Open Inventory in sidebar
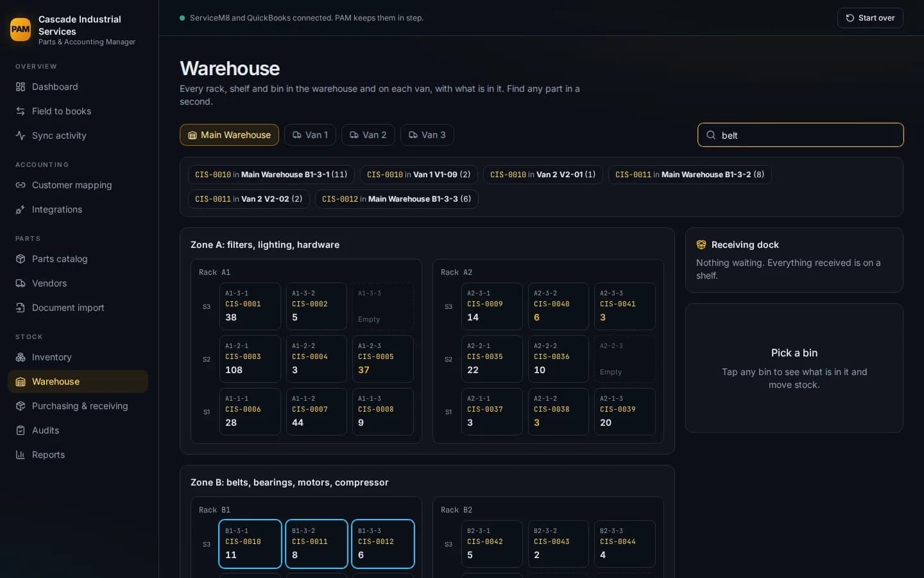The width and height of the screenshot is (924, 578). (78, 357)
